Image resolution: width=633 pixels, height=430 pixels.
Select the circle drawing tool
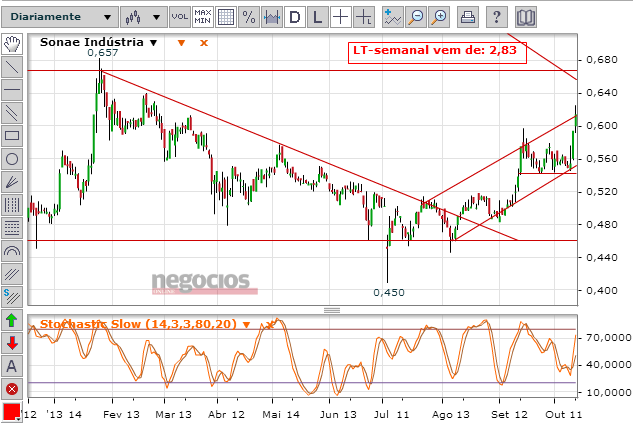pos(12,159)
